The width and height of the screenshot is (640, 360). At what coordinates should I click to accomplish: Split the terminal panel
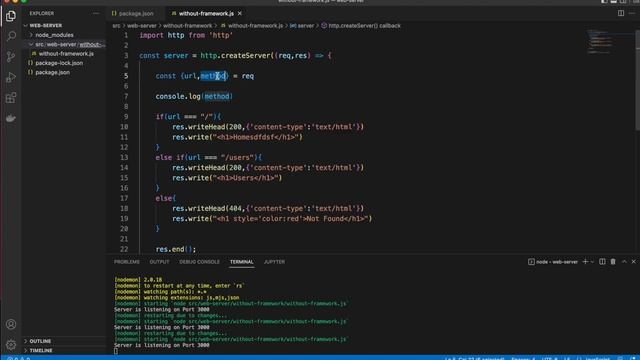tap(602, 262)
